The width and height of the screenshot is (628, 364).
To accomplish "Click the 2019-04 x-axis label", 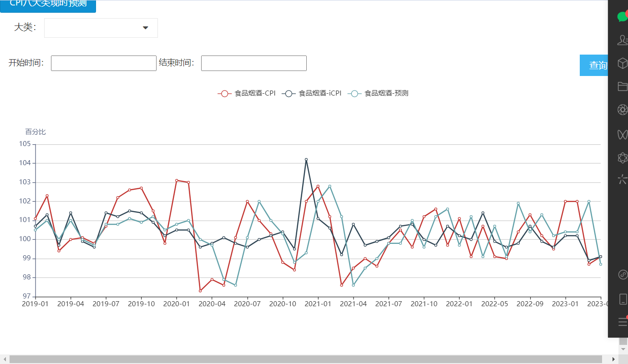I will pos(71,303).
